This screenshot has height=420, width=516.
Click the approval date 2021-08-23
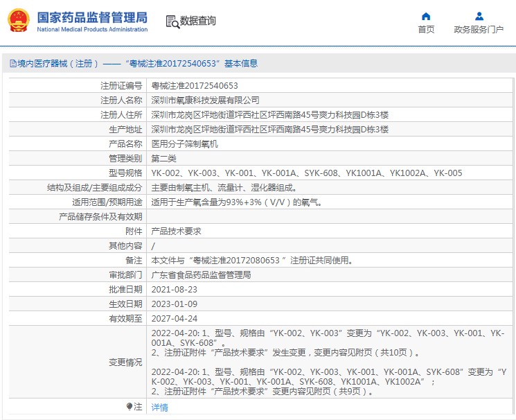(x=174, y=290)
